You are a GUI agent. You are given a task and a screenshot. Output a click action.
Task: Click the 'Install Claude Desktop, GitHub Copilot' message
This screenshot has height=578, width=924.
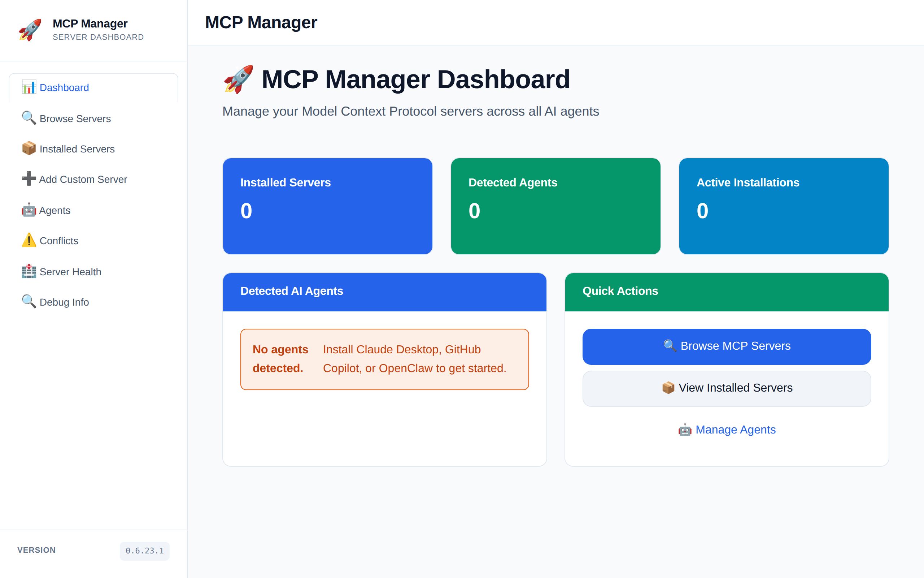[x=415, y=359]
